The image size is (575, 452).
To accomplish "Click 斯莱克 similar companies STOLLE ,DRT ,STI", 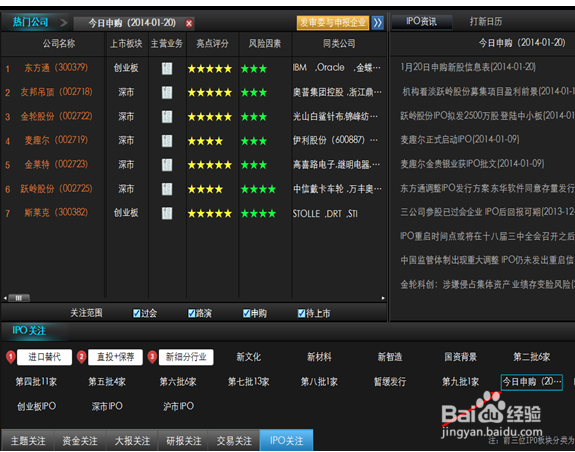I will click(325, 214).
